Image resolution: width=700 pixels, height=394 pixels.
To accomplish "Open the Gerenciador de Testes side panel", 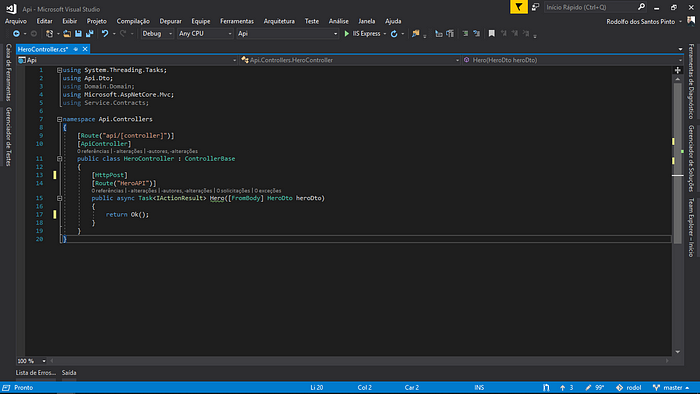I will pos(8,137).
